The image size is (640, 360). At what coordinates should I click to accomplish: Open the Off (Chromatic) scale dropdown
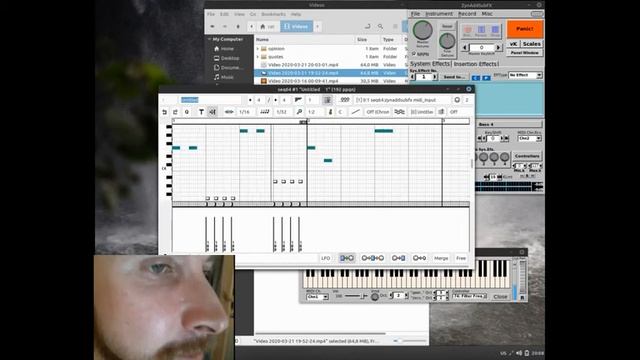click(x=378, y=112)
